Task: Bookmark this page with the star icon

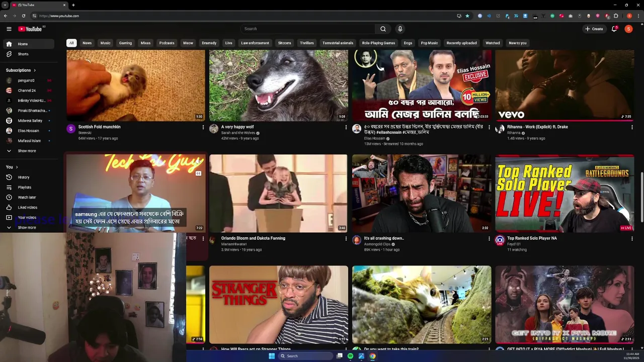Action: (x=467, y=16)
